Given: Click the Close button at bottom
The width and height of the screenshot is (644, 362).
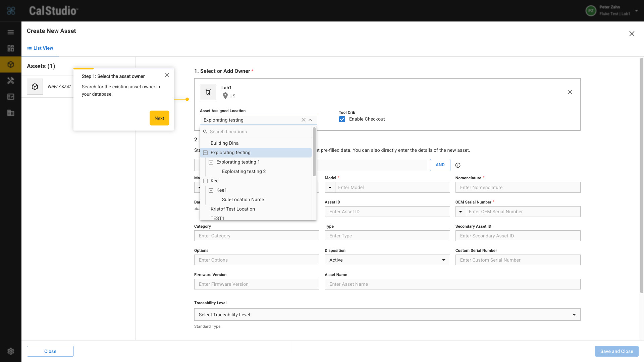Looking at the screenshot, I should tap(50, 351).
